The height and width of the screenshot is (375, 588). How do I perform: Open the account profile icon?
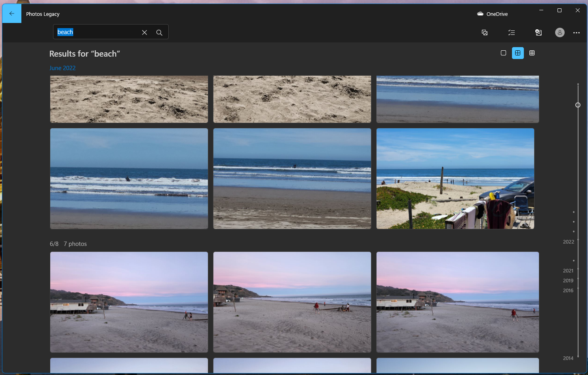(x=559, y=32)
